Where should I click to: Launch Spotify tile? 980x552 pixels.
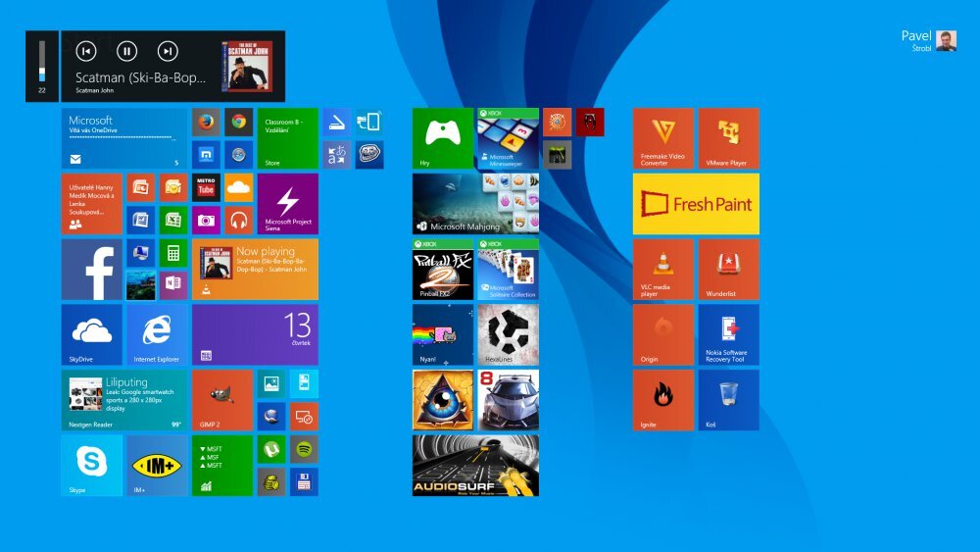[x=304, y=449]
